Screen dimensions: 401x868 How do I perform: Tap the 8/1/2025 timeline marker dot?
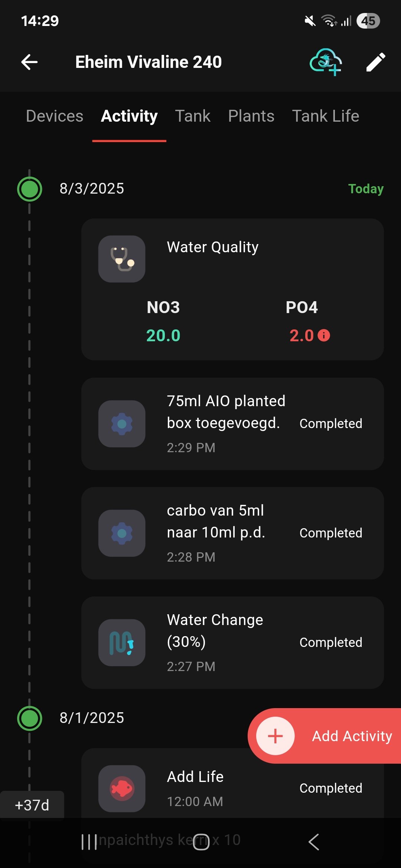[x=30, y=718]
